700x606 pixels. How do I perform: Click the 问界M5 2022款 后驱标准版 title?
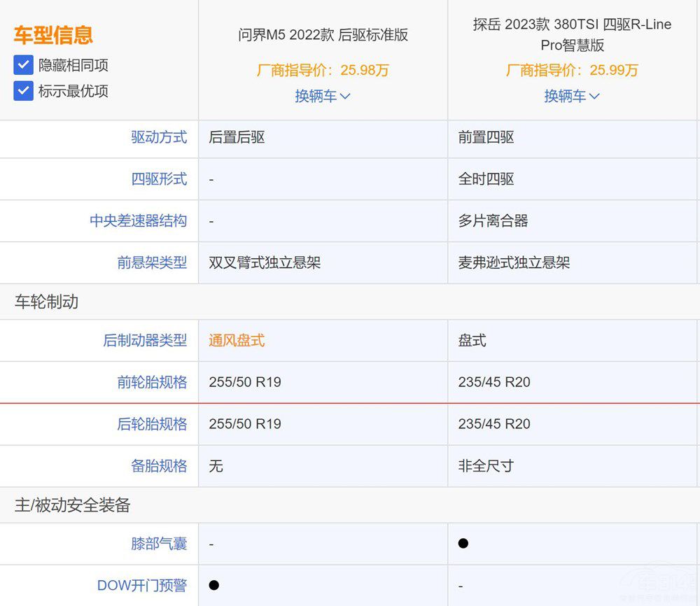[x=323, y=35]
